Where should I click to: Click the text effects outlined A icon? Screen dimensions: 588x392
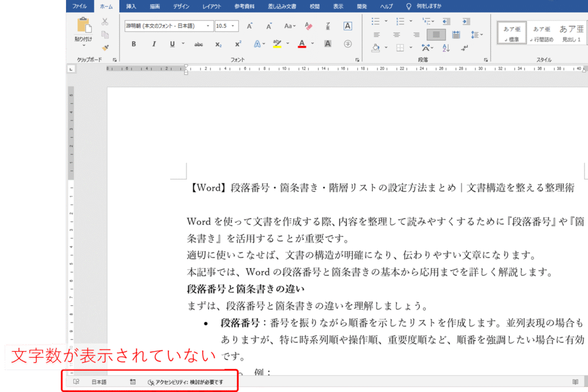click(257, 44)
